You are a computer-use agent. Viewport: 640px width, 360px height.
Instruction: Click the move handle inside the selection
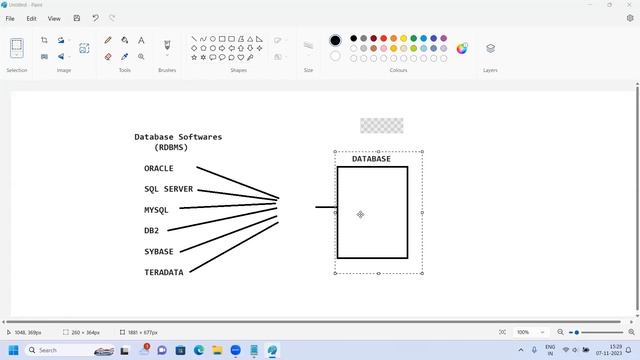coord(360,215)
